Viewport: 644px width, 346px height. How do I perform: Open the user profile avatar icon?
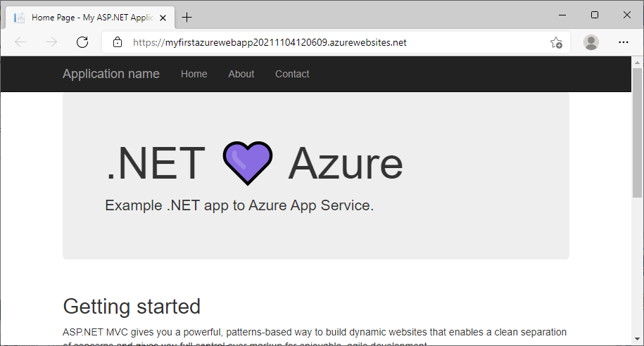[591, 42]
